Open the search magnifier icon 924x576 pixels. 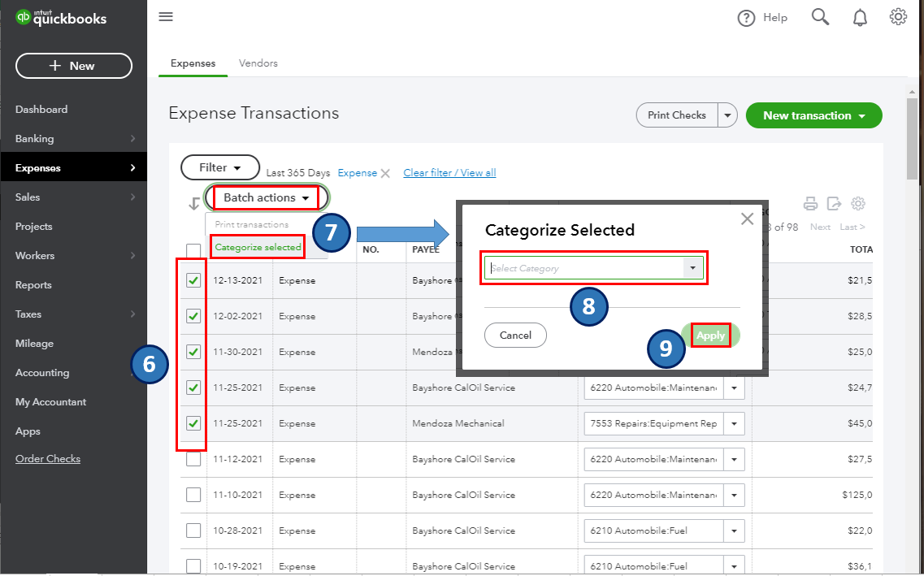pos(820,17)
